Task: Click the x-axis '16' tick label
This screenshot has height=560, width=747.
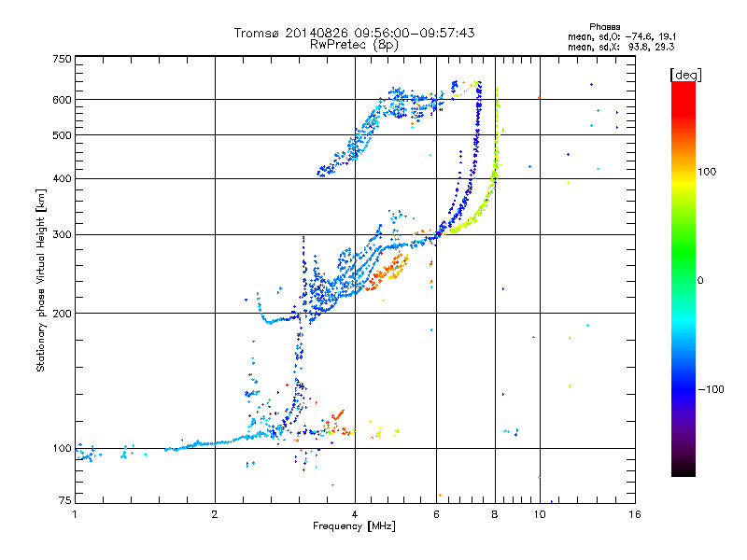Action: (x=635, y=514)
